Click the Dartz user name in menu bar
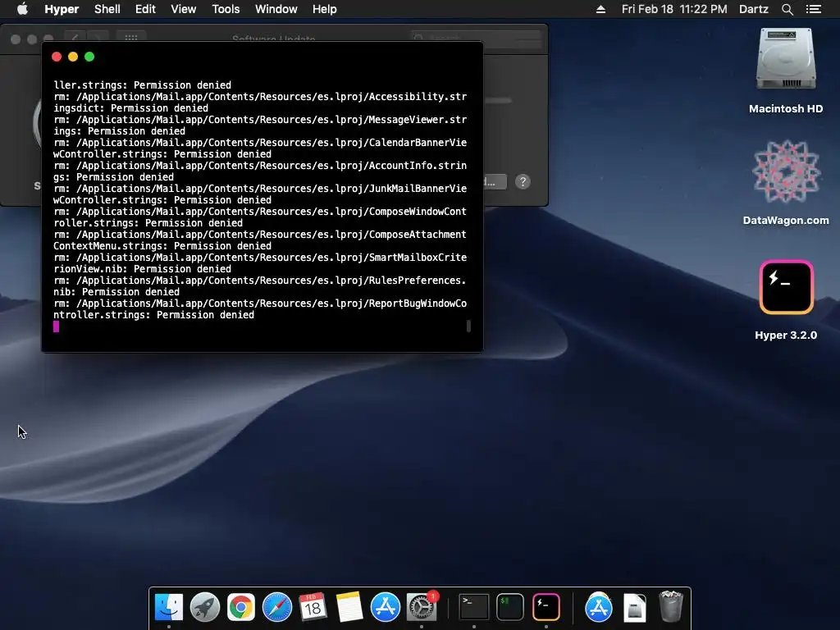 tap(753, 9)
